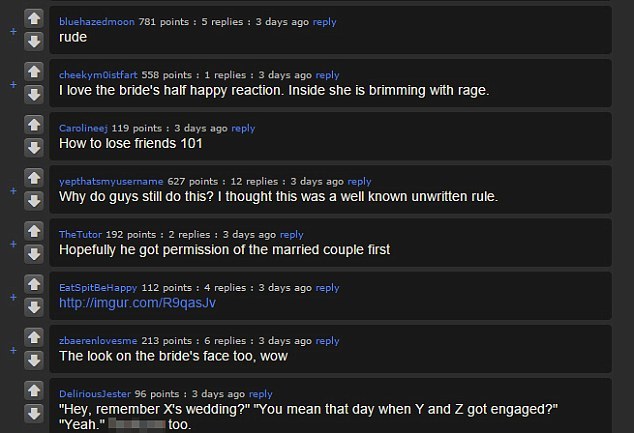Expand replies under zbaerenlovesme's comment
The image size is (634, 433).
click(x=13, y=350)
